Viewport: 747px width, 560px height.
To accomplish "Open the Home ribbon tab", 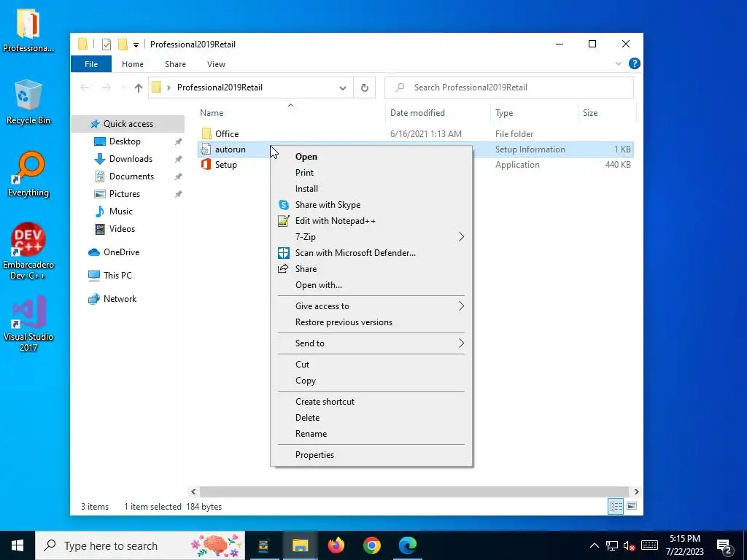I will tap(133, 64).
